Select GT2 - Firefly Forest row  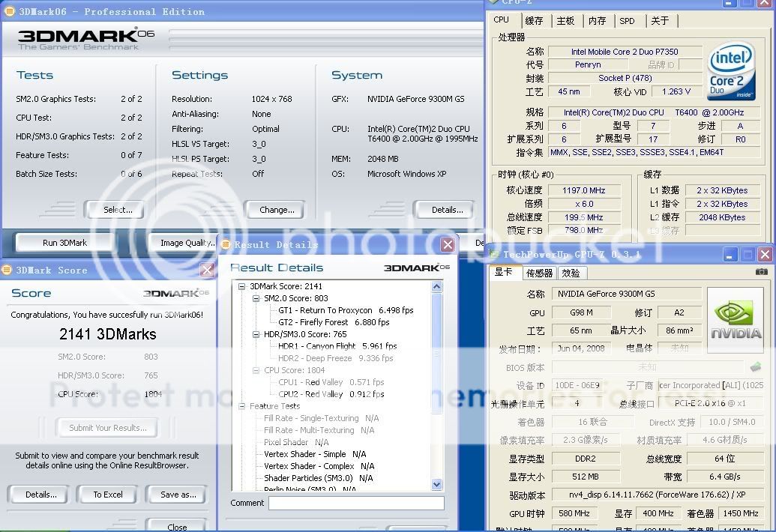334,322
